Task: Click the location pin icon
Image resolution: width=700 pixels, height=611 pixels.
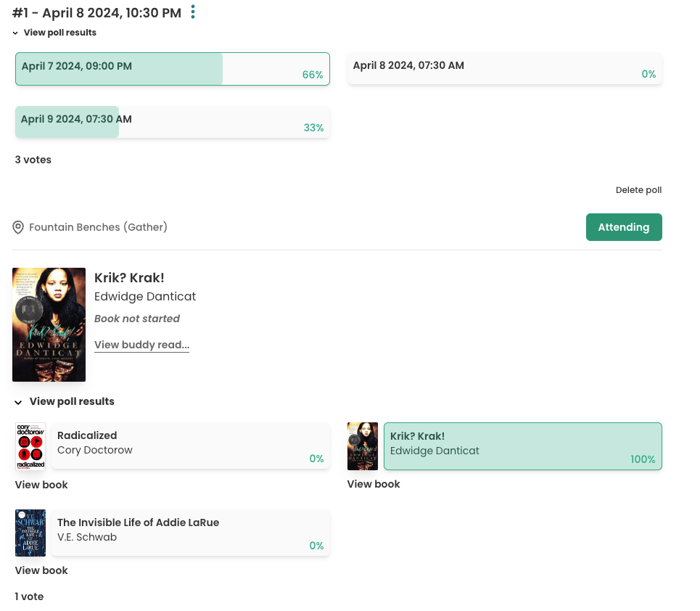Action: click(18, 227)
